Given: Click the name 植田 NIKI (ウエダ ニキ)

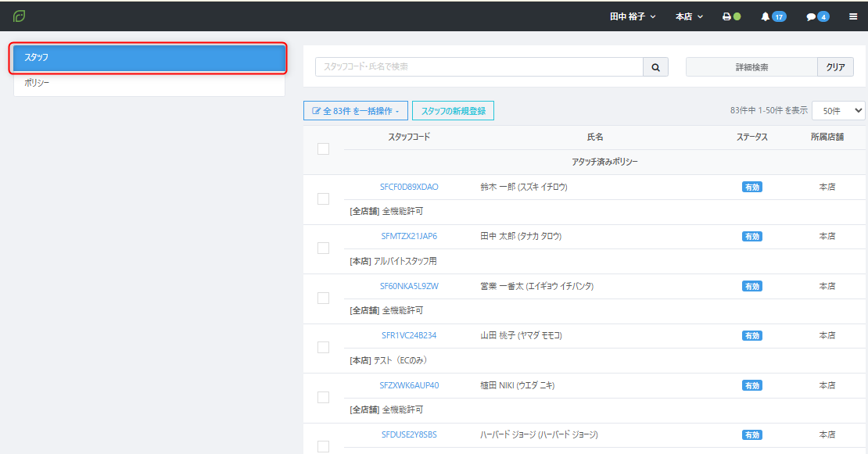Looking at the screenshot, I should pos(517,385).
